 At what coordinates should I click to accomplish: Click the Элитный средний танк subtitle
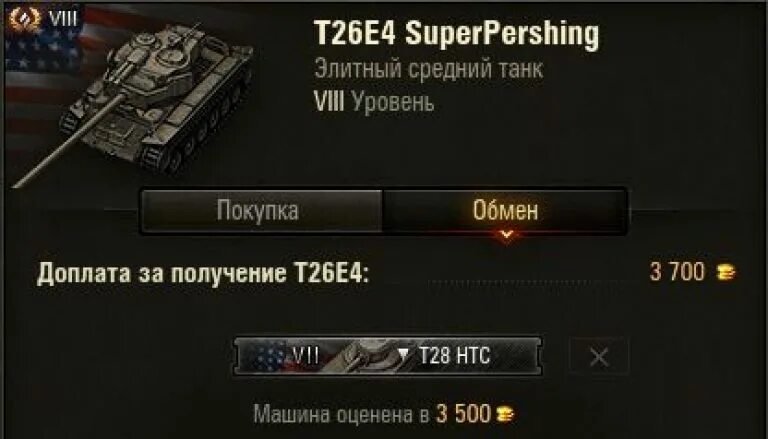click(x=429, y=69)
